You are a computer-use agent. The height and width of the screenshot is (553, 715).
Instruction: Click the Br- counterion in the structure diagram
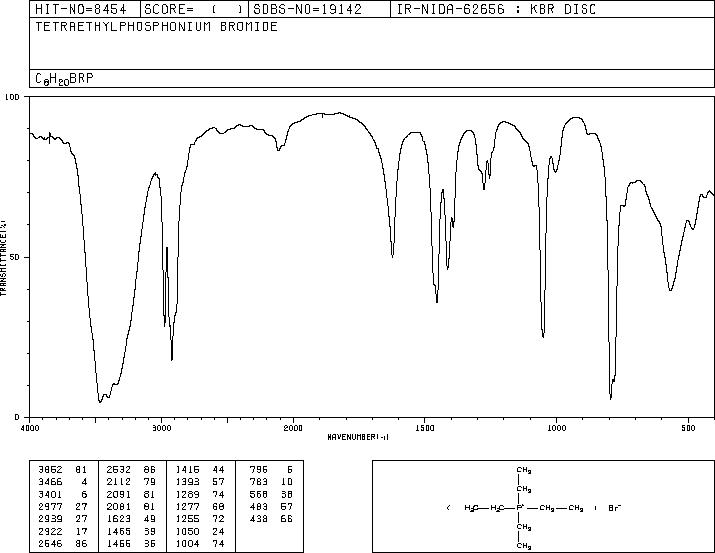coord(615,507)
